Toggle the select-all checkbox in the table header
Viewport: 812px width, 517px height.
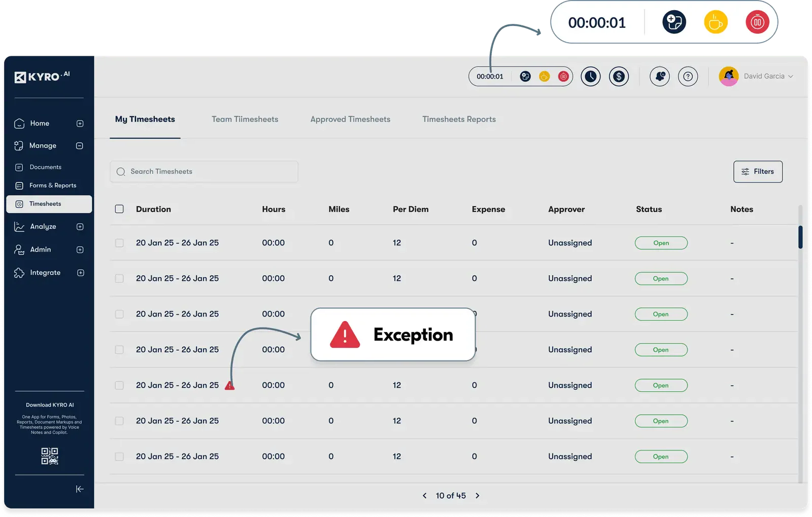coord(119,209)
